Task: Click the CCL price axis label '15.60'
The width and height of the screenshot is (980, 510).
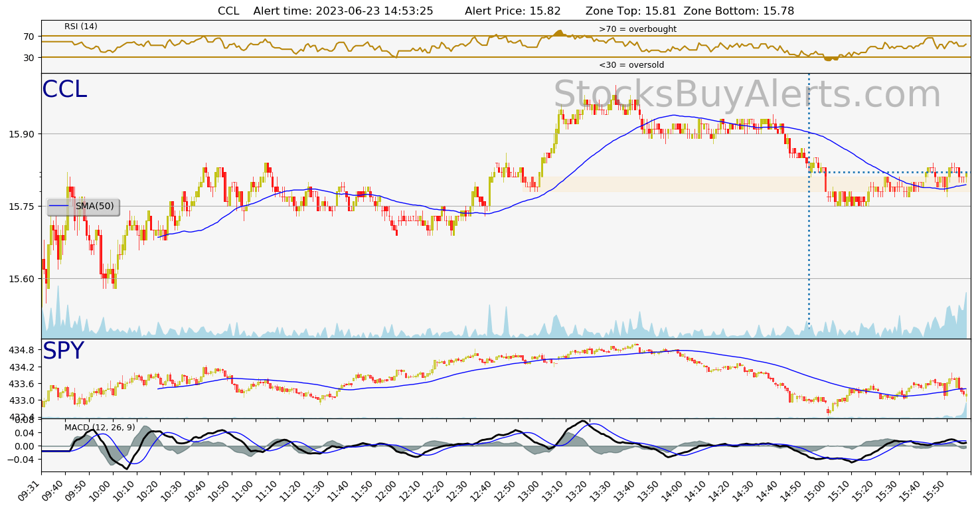Action: (x=21, y=279)
